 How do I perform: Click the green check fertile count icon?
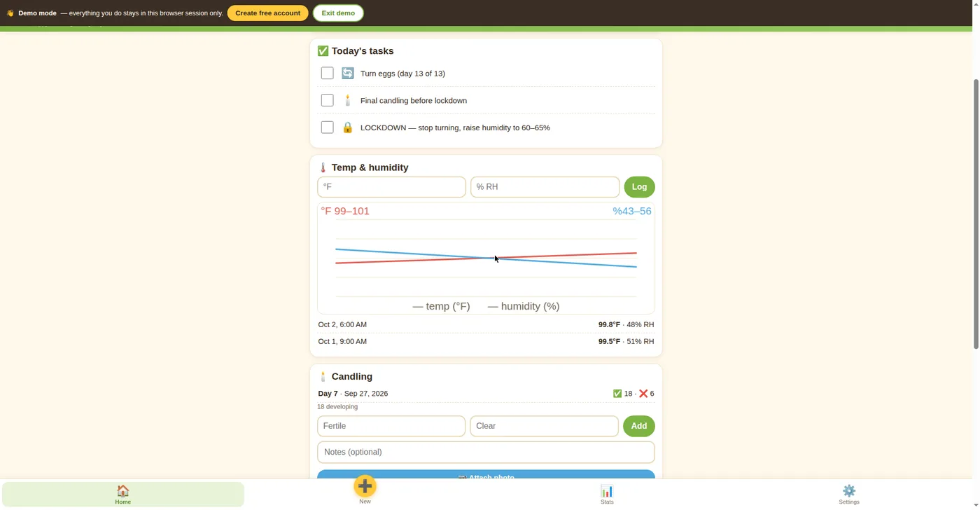(x=617, y=394)
